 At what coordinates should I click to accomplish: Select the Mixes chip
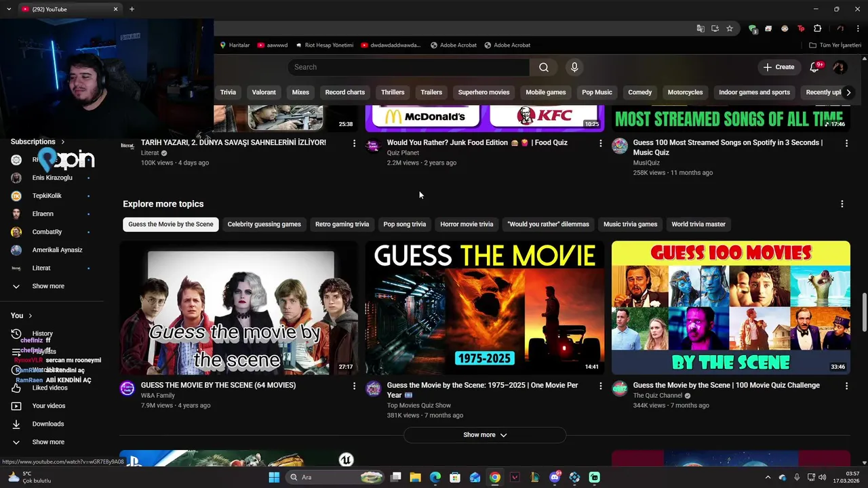coord(300,92)
